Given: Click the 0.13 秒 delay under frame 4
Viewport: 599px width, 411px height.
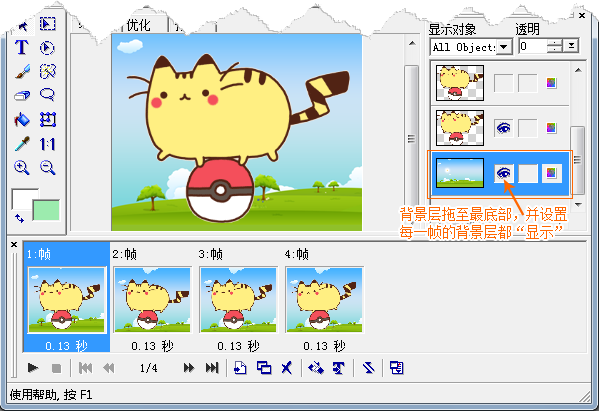Looking at the screenshot, I should (324, 346).
